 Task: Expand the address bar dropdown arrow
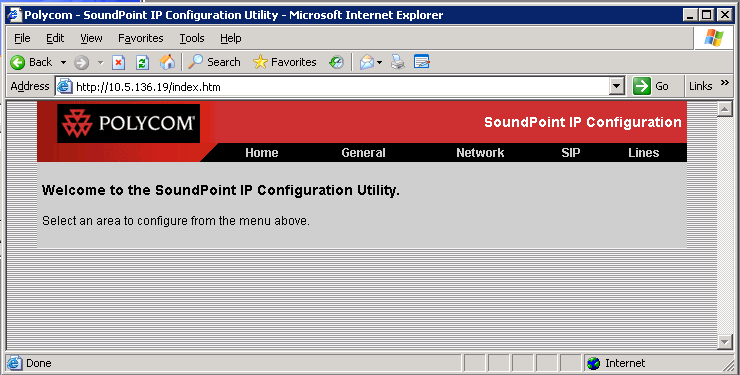(x=617, y=86)
